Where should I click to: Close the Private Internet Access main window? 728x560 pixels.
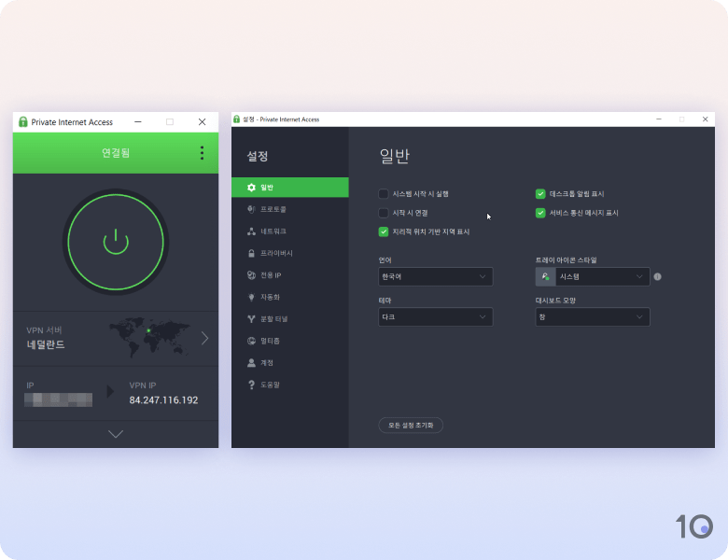[x=202, y=122]
